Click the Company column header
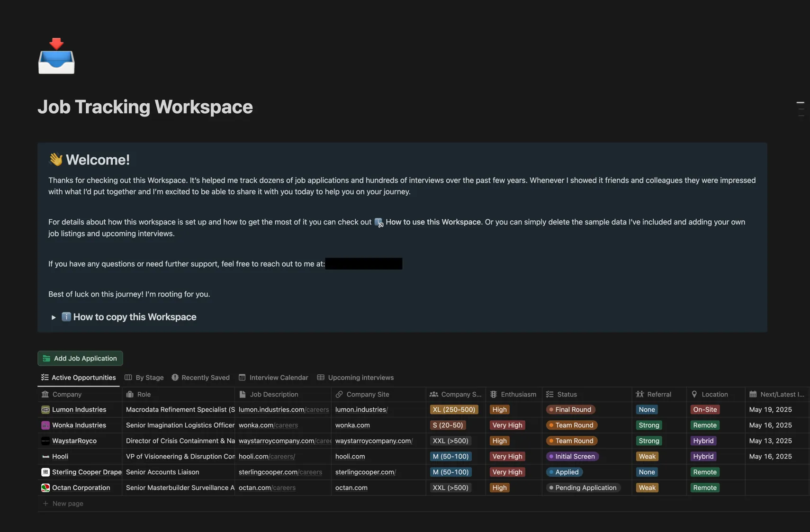Screen dimensions: 810x532 click(80, 394)
